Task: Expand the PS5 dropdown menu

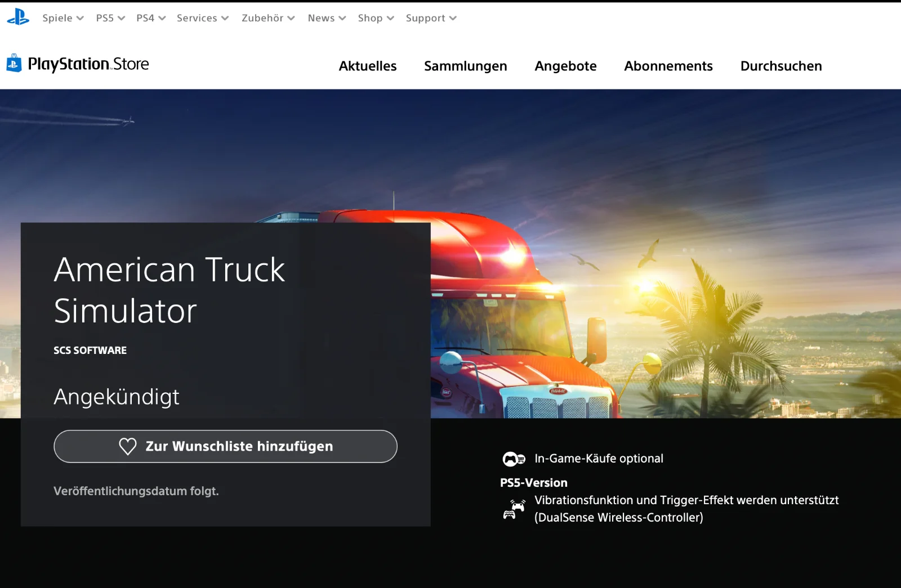Action: click(x=110, y=18)
